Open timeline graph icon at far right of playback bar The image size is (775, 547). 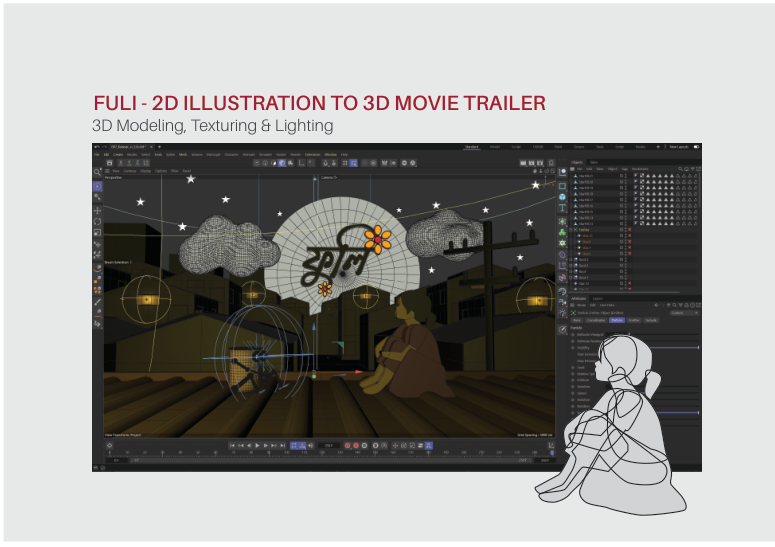coord(552,445)
